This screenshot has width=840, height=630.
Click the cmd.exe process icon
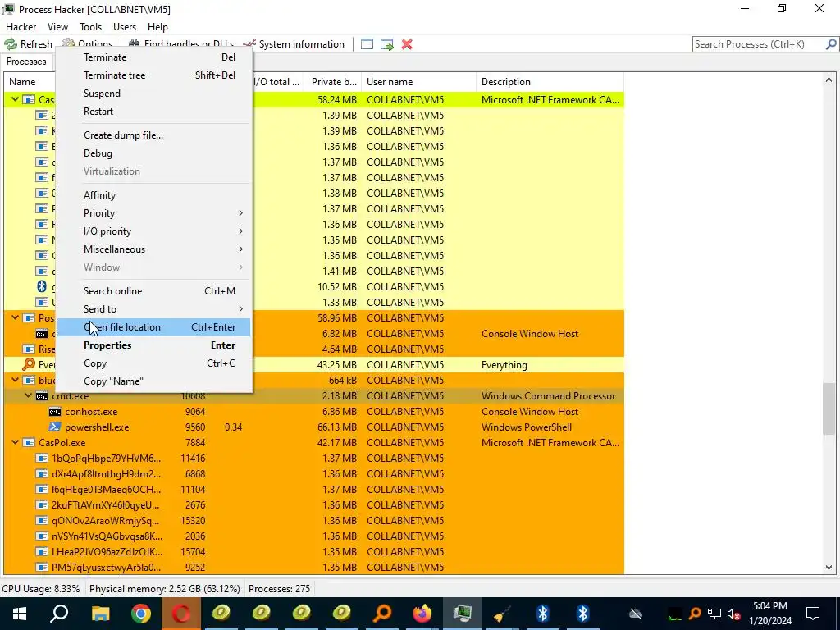click(42, 396)
